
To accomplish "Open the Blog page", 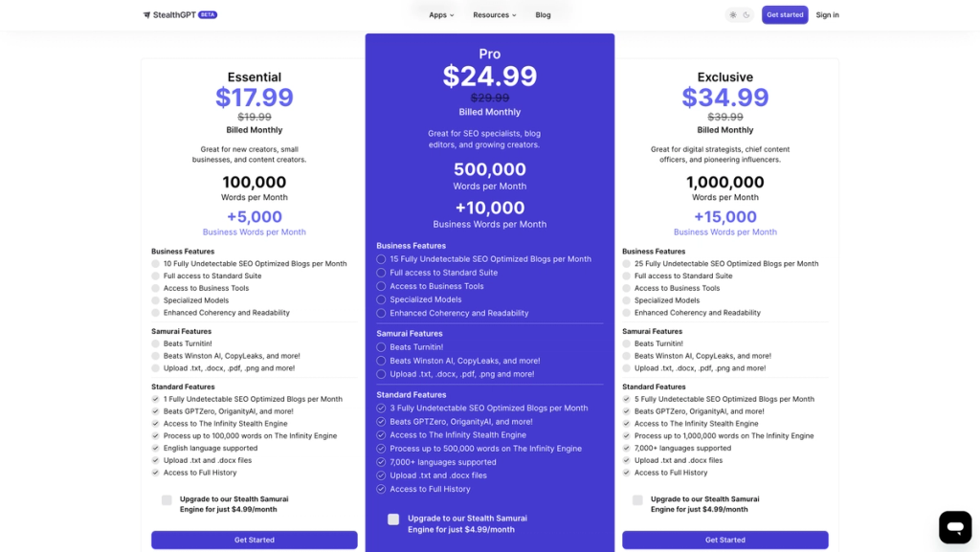I will [543, 14].
